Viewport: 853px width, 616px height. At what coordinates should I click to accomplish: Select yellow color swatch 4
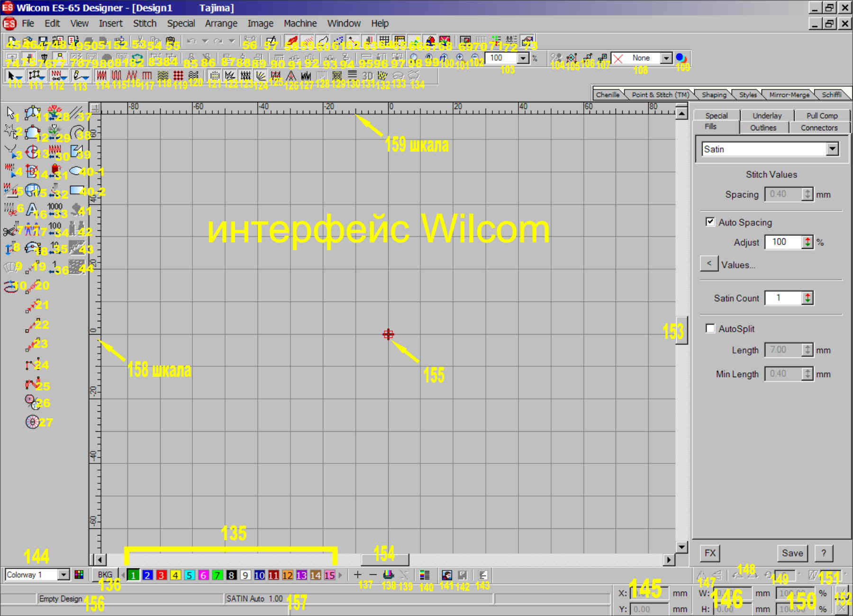(x=175, y=575)
